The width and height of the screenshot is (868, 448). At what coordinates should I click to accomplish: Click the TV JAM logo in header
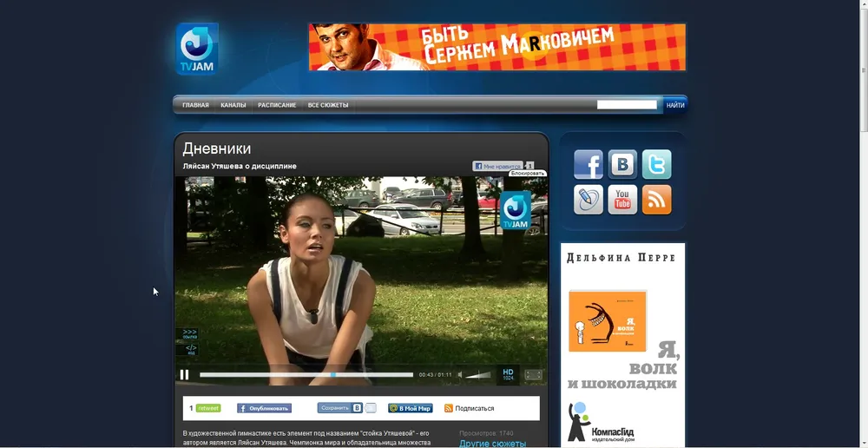click(197, 49)
